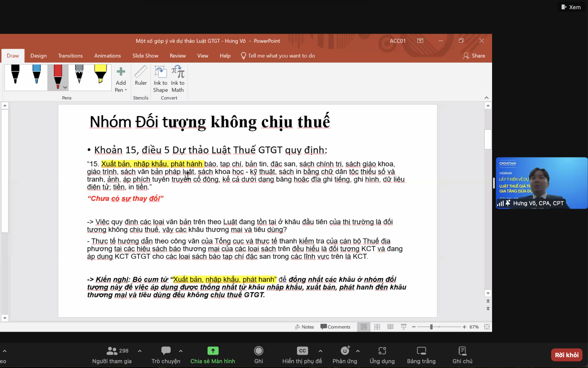
Task: Expand red pen options arrow
Action: tap(65, 87)
